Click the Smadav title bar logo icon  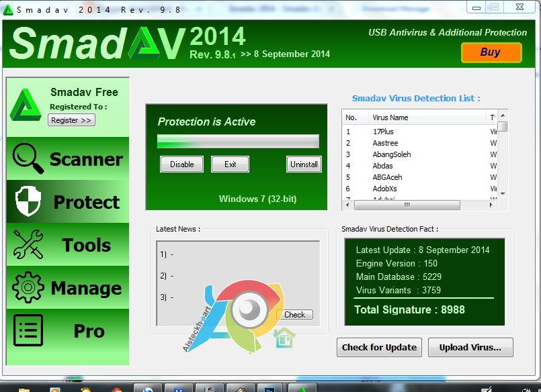click(x=7, y=10)
